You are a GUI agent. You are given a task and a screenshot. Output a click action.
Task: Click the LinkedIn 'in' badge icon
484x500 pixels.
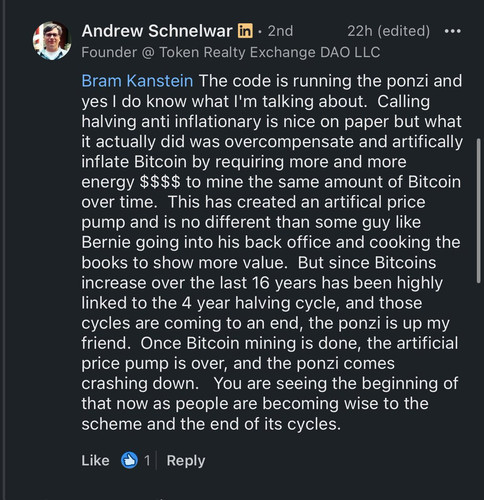coord(245,31)
